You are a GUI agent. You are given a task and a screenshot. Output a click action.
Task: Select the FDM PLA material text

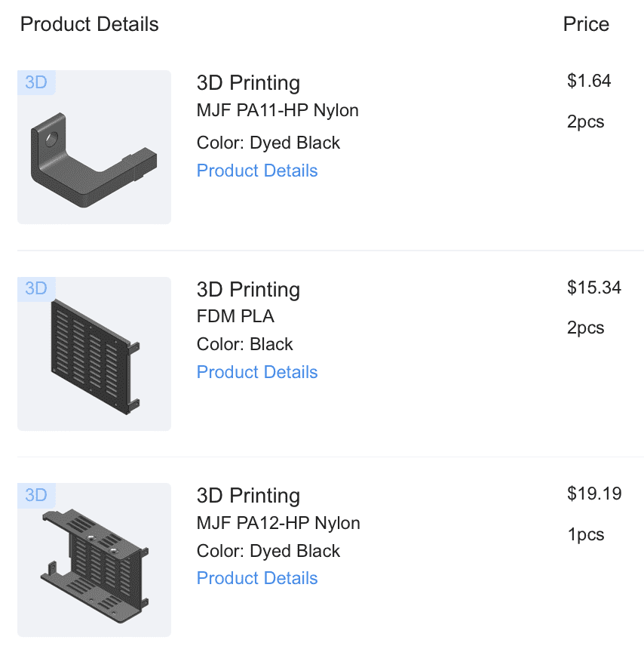pos(235,317)
